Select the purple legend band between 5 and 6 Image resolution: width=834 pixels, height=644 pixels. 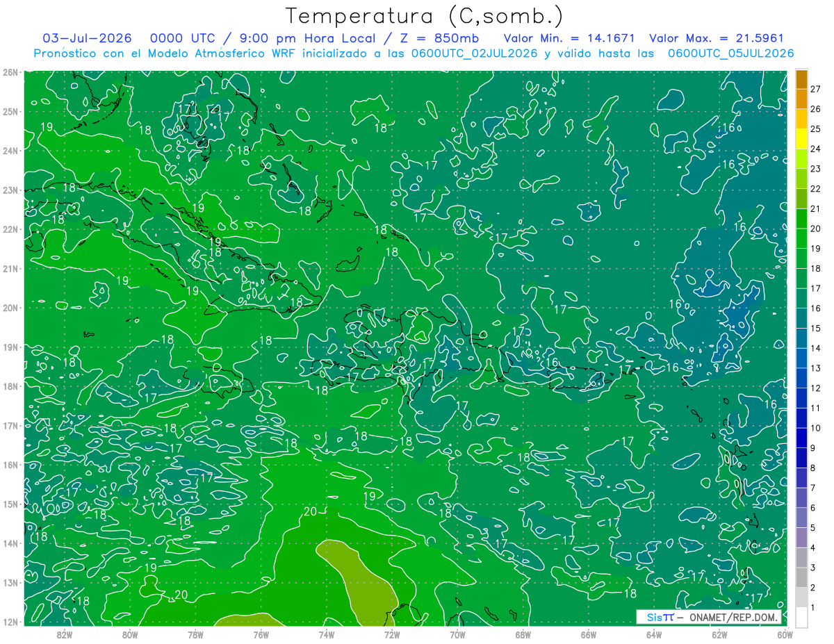pyautogui.click(x=801, y=518)
